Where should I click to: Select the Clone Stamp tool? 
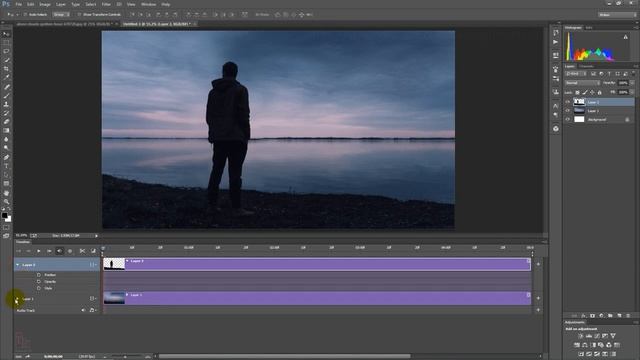pyautogui.click(x=6, y=104)
